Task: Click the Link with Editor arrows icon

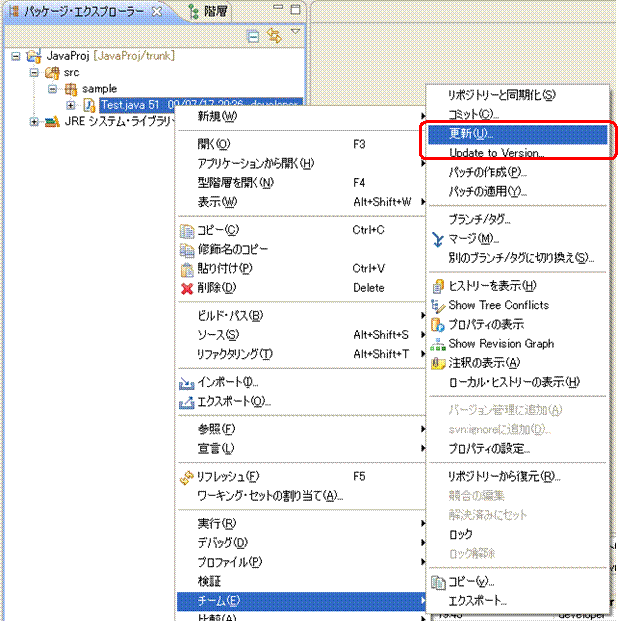Action: pos(273,36)
